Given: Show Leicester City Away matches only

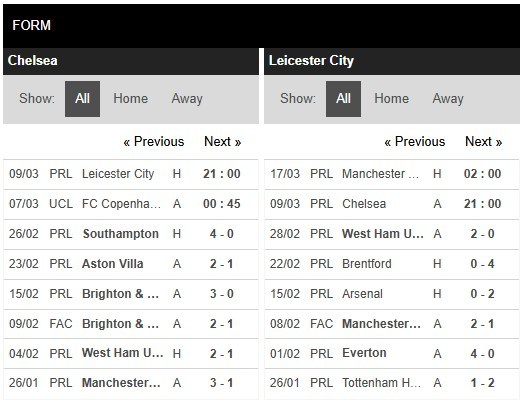Looking at the screenshot, I should tap(448, 99).
